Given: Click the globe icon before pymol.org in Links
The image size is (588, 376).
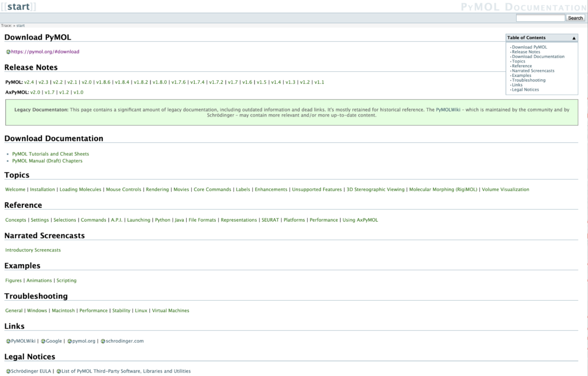Looking at the screenshot, I should pos(69,341).
